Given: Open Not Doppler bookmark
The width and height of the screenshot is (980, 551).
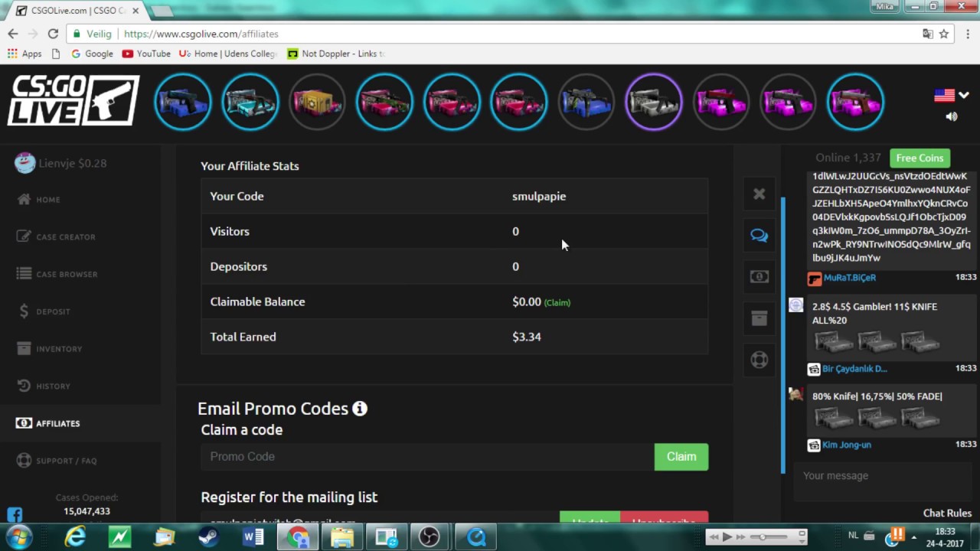Looking at the screenshot, I should 335,54.
